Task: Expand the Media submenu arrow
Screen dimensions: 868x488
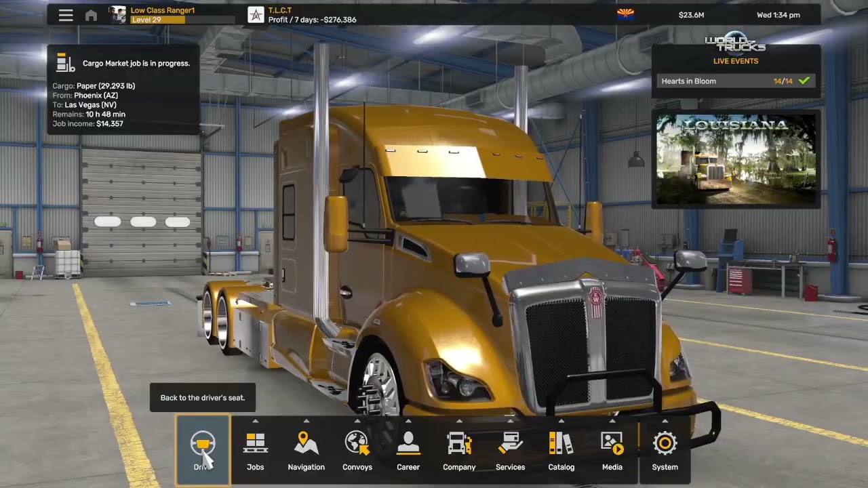Action: click(x=612, y=420)
